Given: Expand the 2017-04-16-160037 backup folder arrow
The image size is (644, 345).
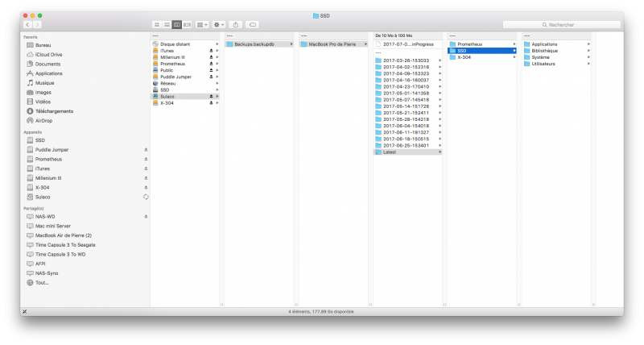Looking at the screenshot, I should (440, 80).
